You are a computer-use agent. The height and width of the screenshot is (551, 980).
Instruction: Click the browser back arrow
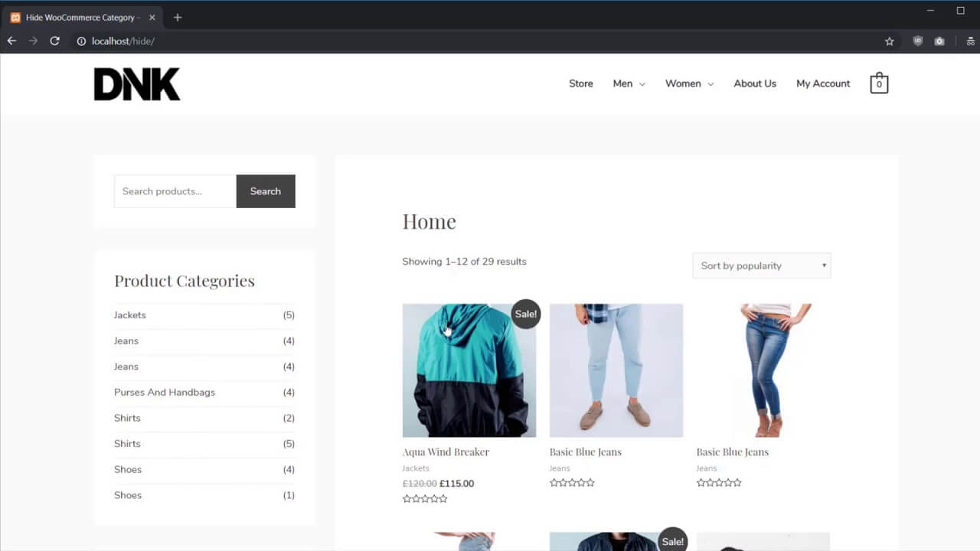click(x=11, y=41)
